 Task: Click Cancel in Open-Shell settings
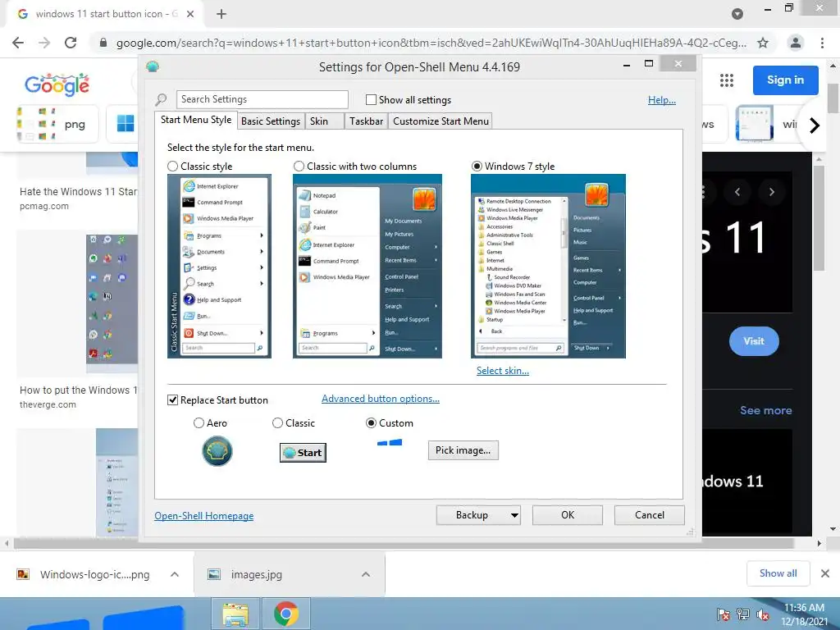point(650,515)
